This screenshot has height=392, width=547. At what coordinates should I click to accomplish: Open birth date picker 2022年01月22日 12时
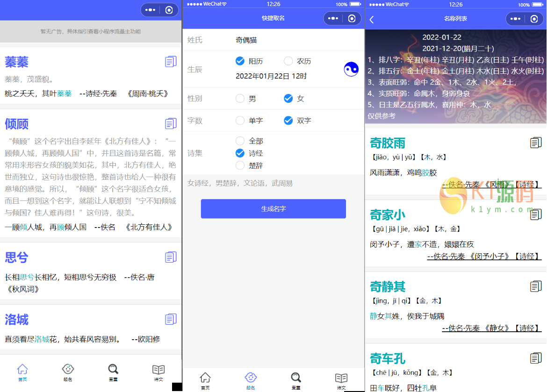[x=271, y=76]
